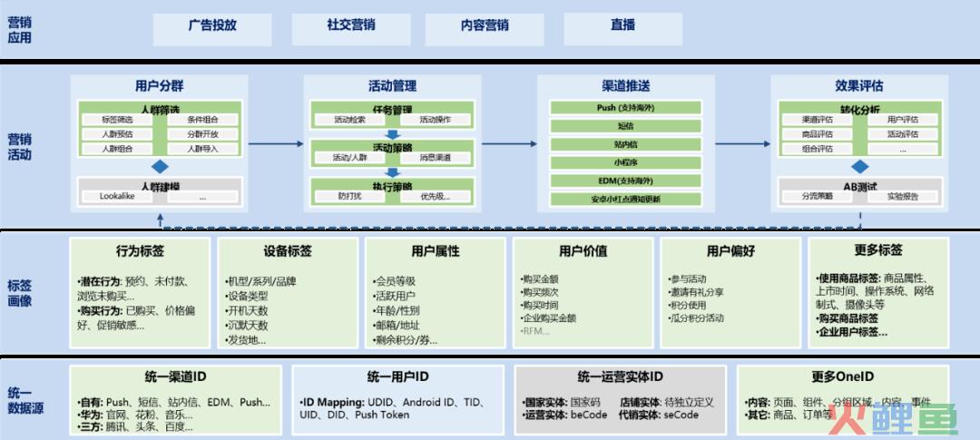980x440 pixels.
Task: Click the 用户偏好 card title
Action: pos(730,252)
